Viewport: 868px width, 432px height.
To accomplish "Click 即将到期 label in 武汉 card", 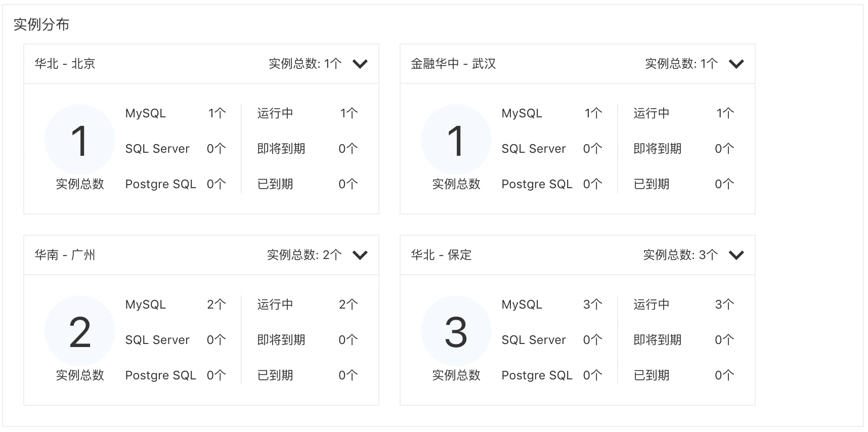I will coord(658,149).
